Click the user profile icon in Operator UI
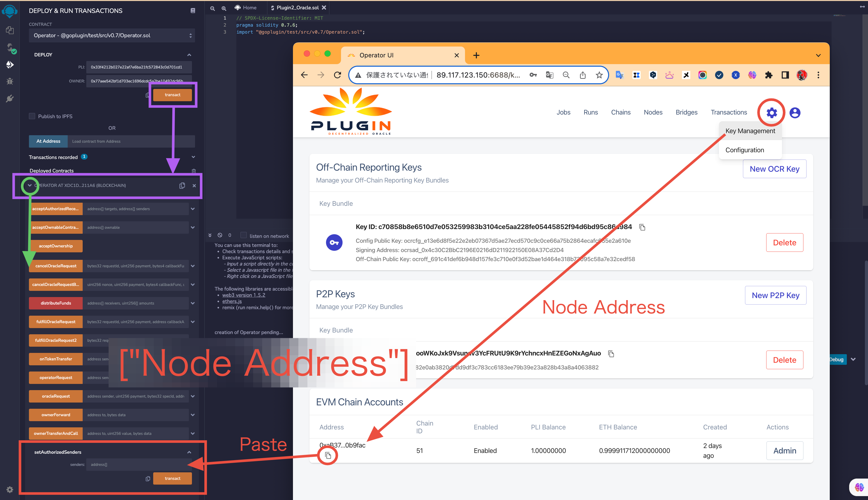The width and height of the screenshot is (868, 500). 795,113
